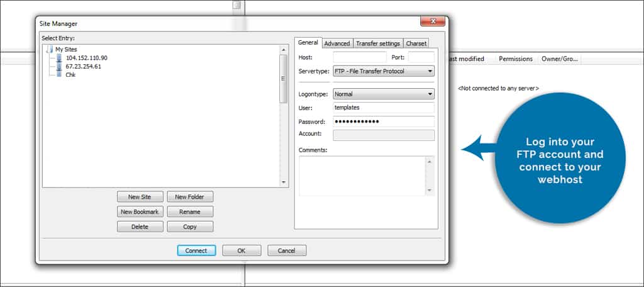Switch to the Charset tab
The image size is (644, 287).
pos(416,43)
